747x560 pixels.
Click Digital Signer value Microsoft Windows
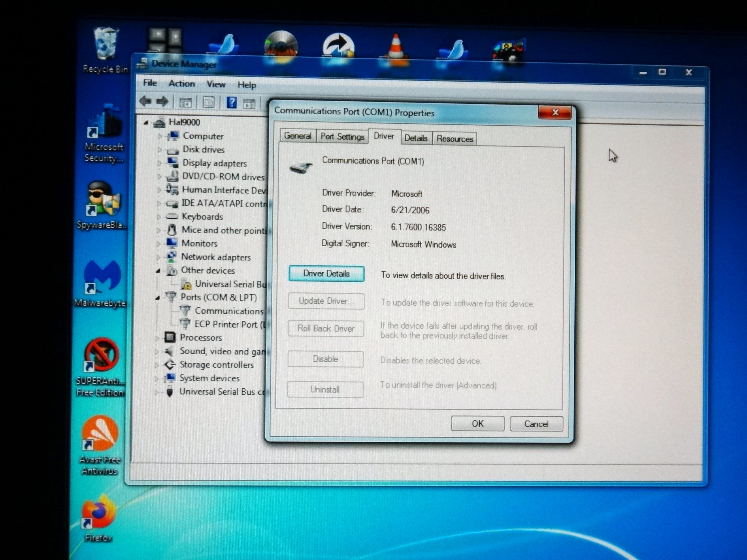click(x=423, y=244)
